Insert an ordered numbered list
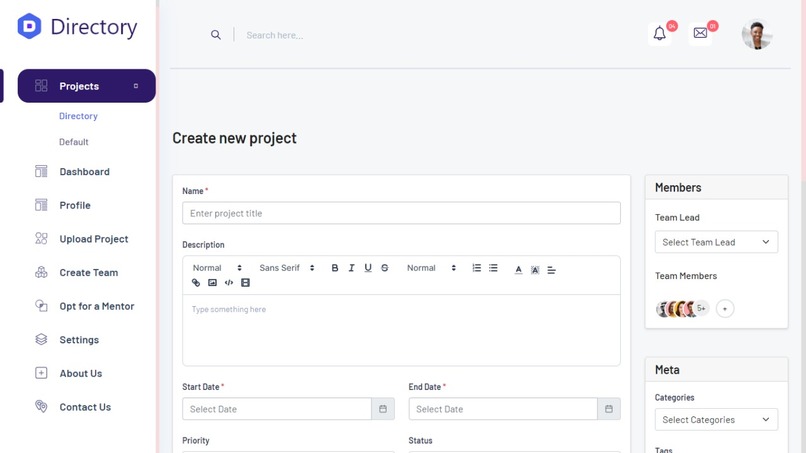 point(477,268)
